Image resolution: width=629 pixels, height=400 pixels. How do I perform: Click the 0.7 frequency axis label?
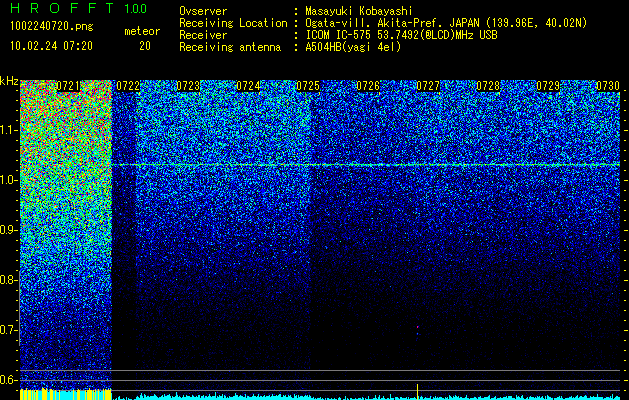click(x=9, y=330)
